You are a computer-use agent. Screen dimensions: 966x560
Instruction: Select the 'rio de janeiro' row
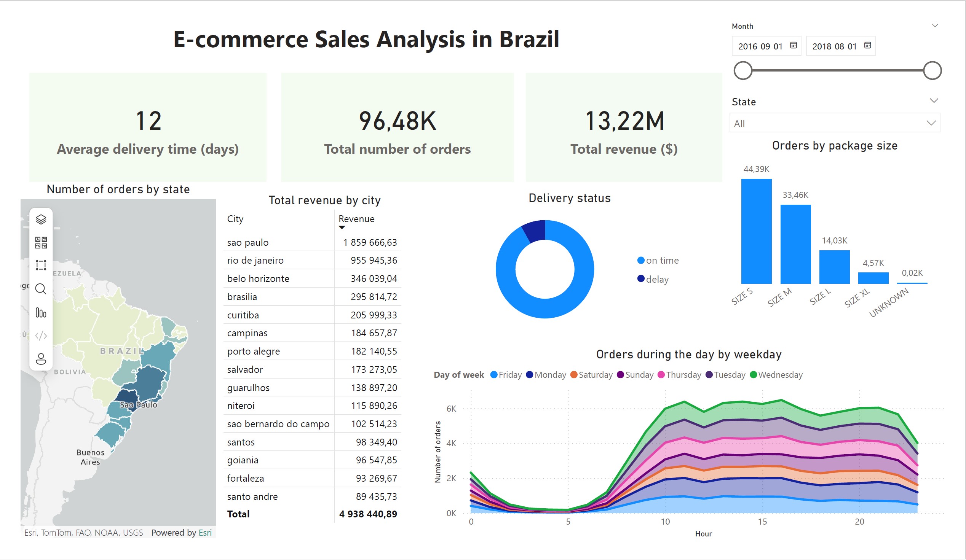click(312, 261)
